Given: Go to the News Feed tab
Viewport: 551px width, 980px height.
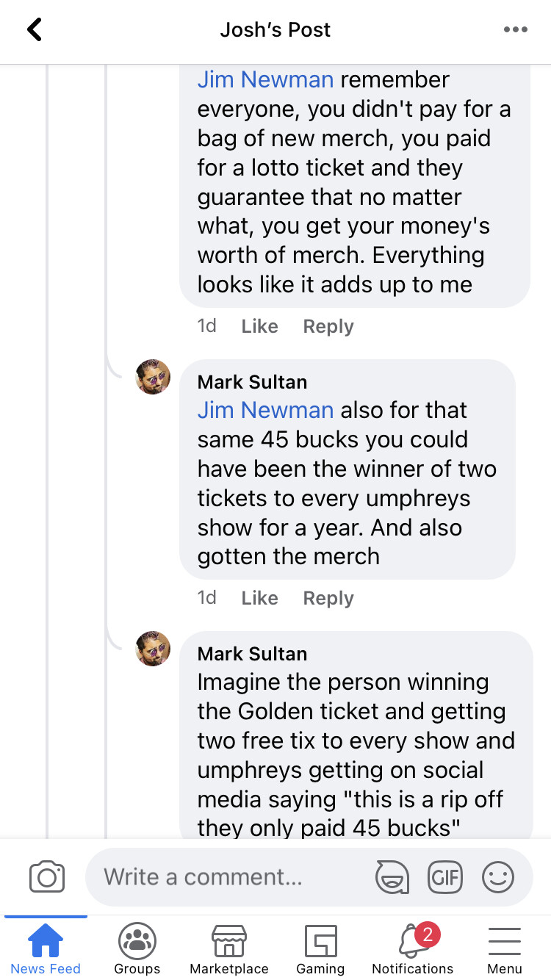Looking at the screenshot, I should tap(46, 949).
